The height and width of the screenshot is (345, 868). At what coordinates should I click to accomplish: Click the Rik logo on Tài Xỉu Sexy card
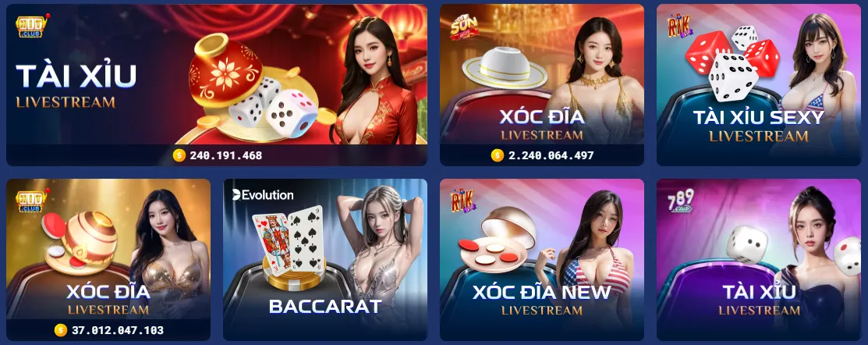[x=678, y=26]
